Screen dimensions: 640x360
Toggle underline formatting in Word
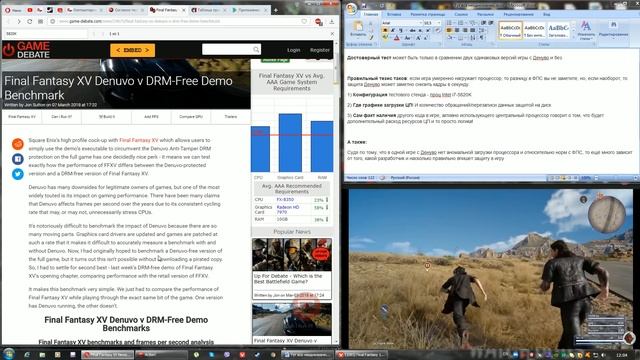click(401, 30)
